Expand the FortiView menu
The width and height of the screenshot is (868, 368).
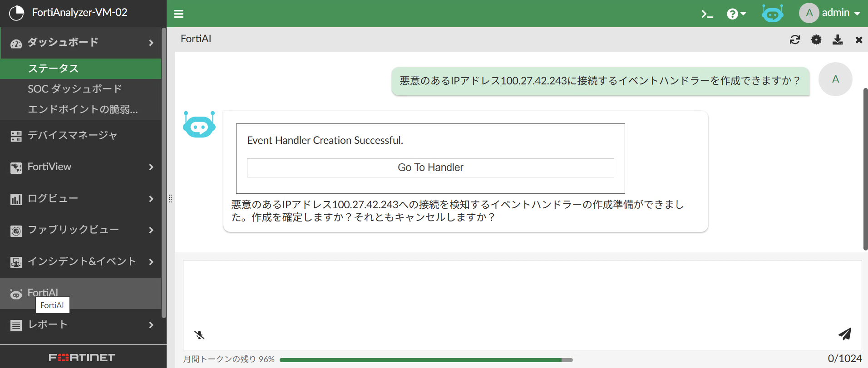click(x=82, y=167)
